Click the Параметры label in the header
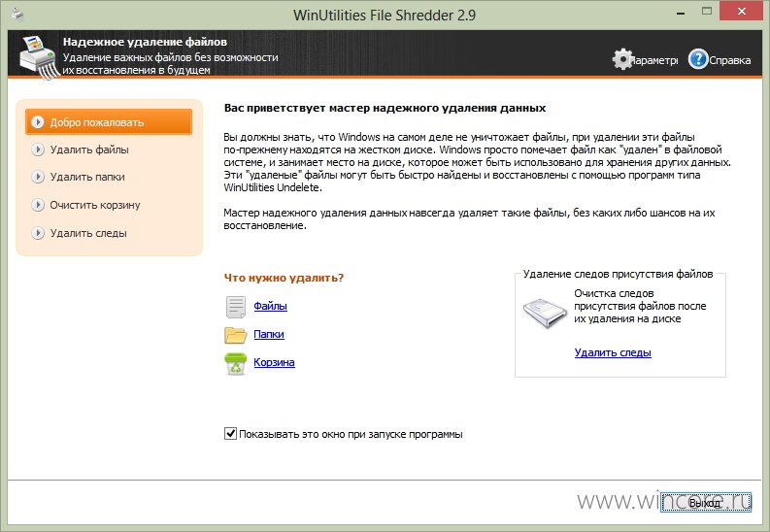Viewport: 770px width, 532px height. (x=655, y=60)
